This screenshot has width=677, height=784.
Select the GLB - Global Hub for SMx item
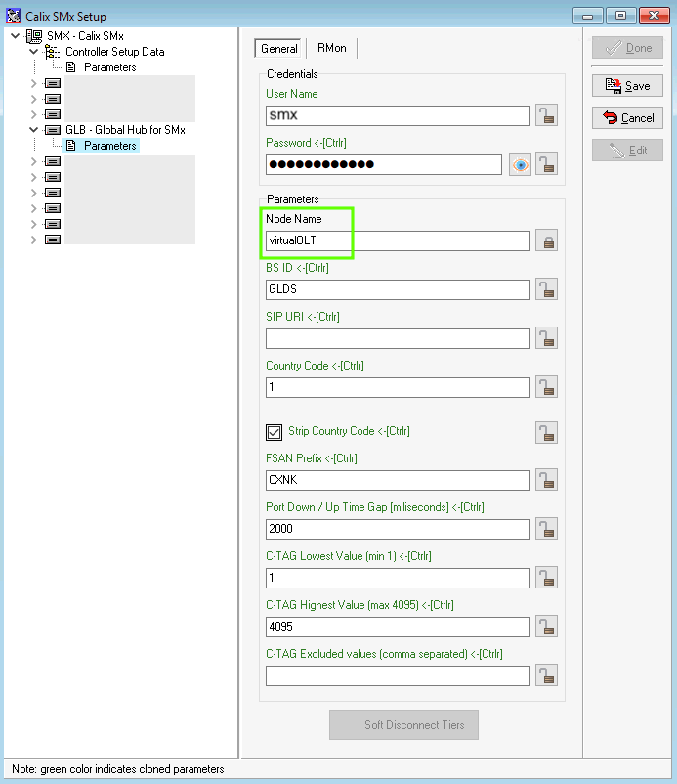tap(125, 130)
